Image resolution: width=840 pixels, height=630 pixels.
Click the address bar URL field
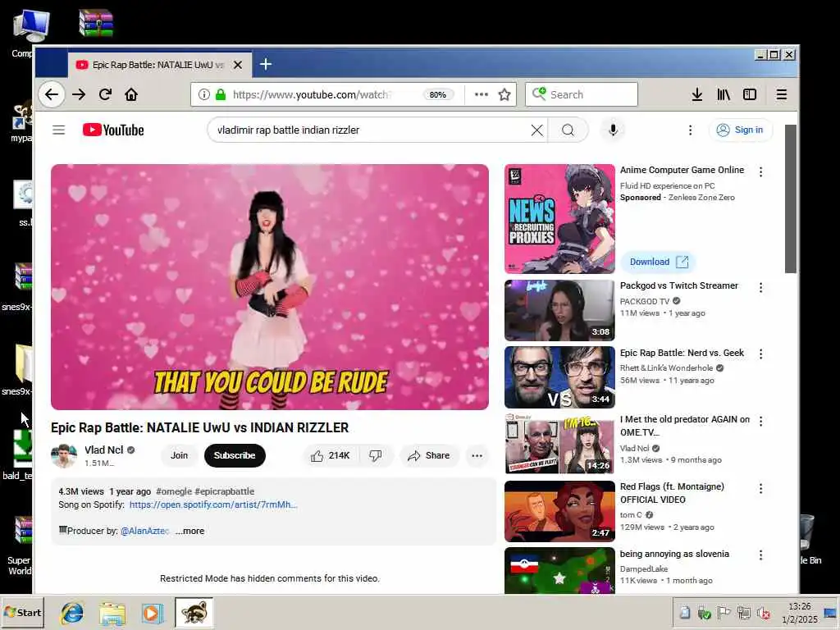(x=311, y=95)
